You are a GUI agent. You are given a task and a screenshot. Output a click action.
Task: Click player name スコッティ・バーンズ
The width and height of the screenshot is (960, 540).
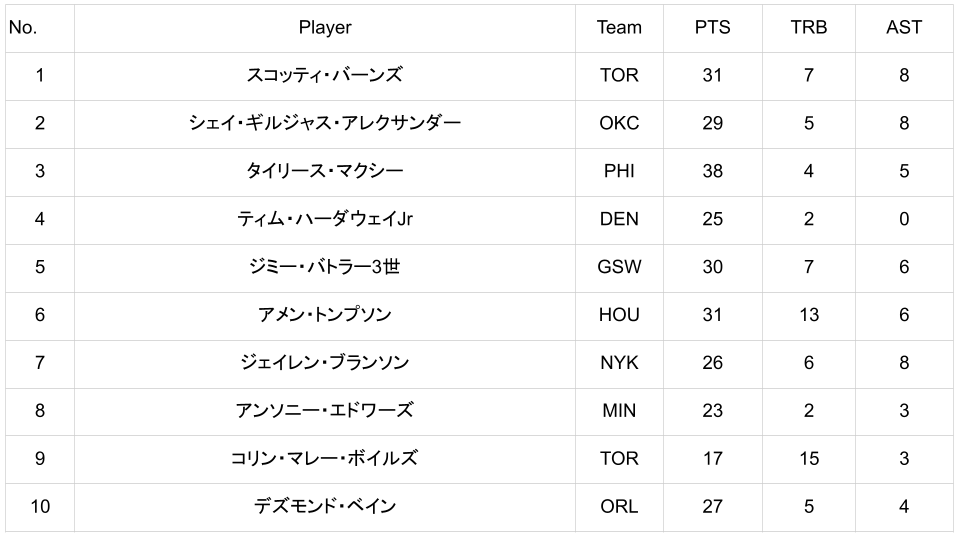pyautogui.click(x=325, y=75)
